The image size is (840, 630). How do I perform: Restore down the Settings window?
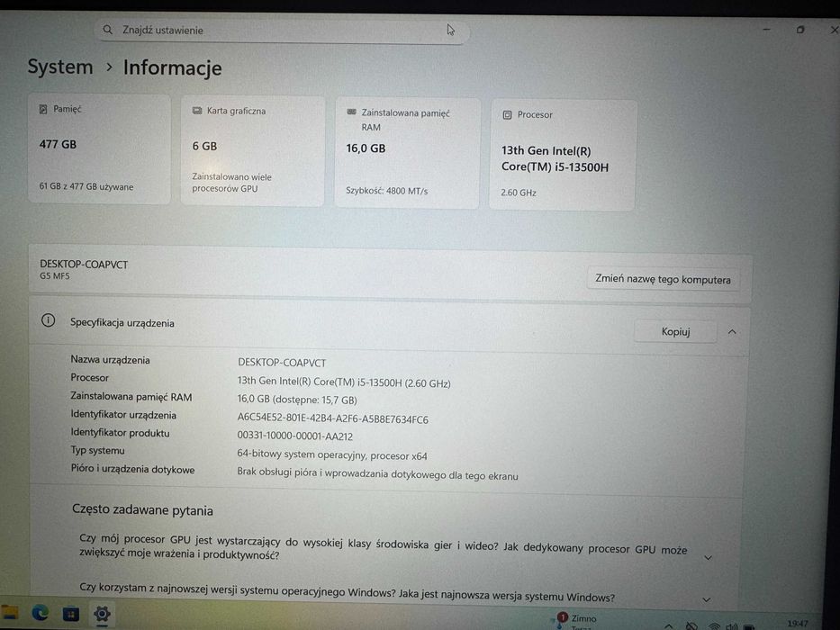[800, 30]
